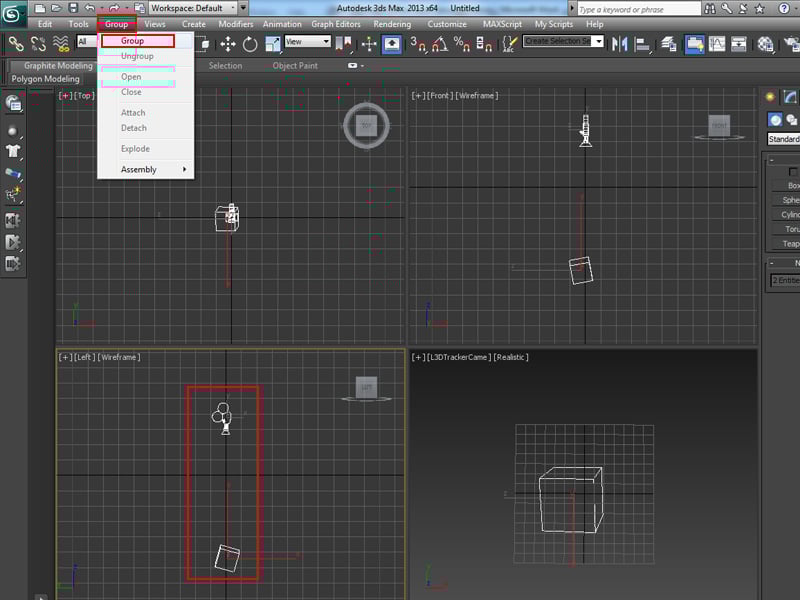
Task: Click the Left viewport label
Action: pyautogui.click(x=84, y=357)
